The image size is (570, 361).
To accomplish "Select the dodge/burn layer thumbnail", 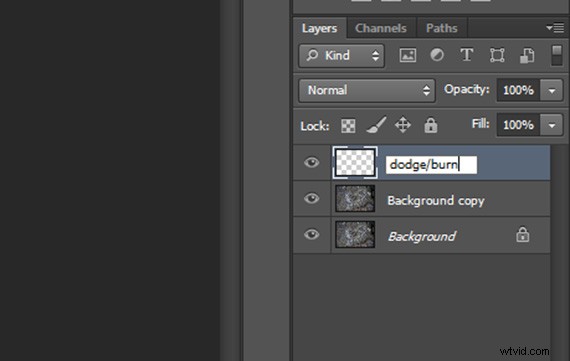I will point(355,163).
